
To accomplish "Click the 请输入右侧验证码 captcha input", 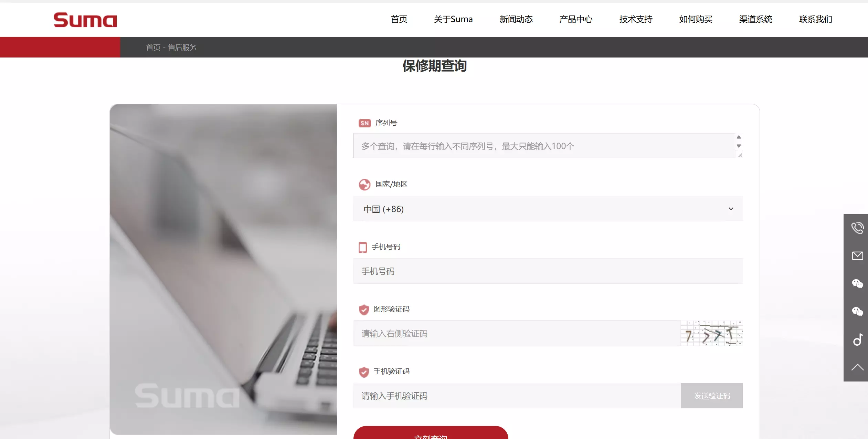I will (x=516, y=333).
